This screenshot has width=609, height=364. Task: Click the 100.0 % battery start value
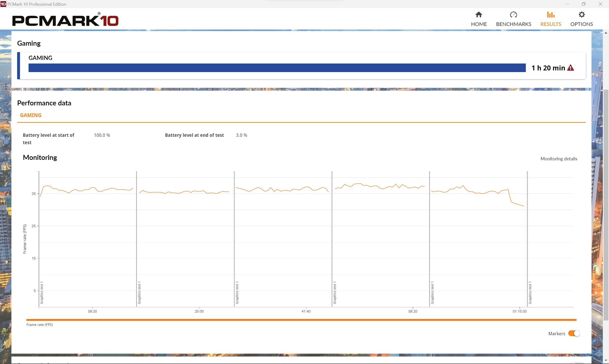point(102,135)
